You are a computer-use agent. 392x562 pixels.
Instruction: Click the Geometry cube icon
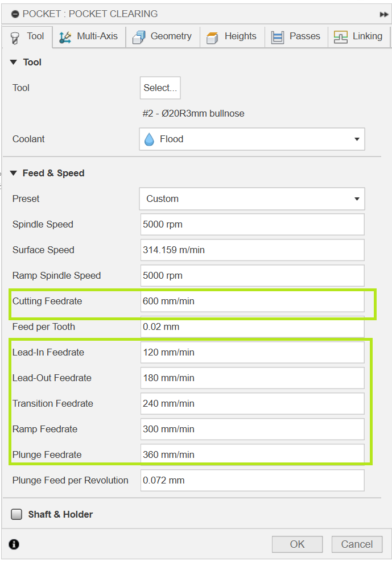pyautogui.click(x=139, y=37)
